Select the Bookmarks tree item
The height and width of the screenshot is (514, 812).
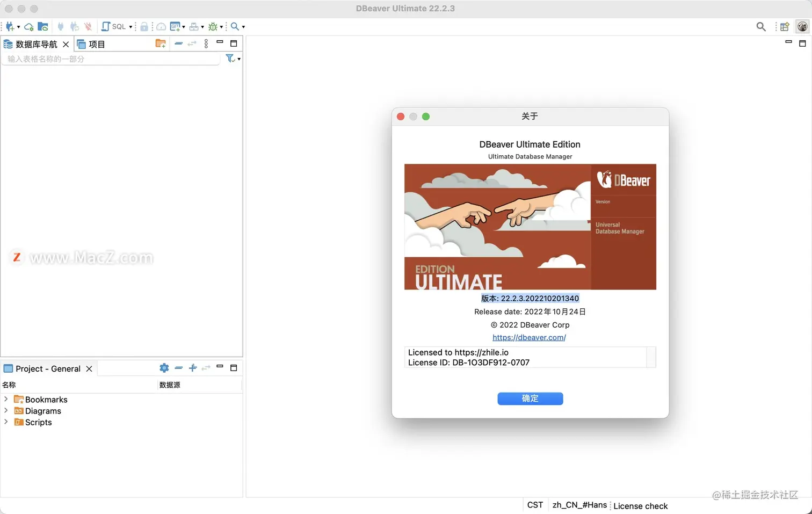pos(46,400)
